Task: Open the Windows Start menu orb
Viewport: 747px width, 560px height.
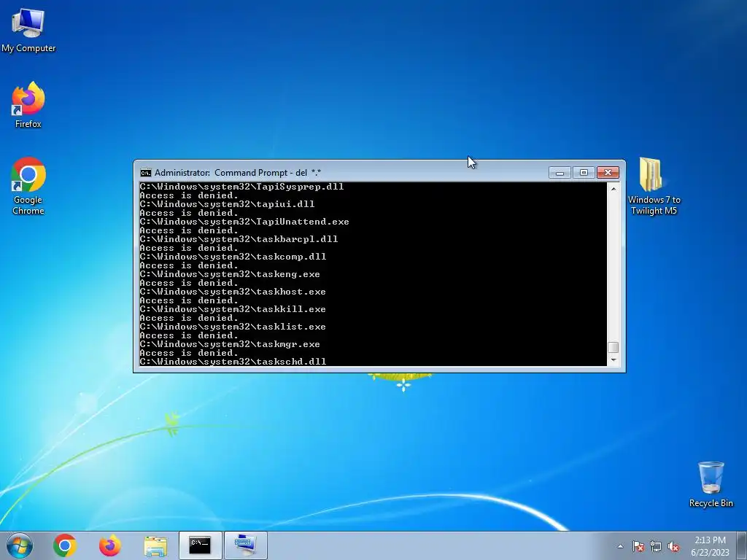Action: click(20, 545)
